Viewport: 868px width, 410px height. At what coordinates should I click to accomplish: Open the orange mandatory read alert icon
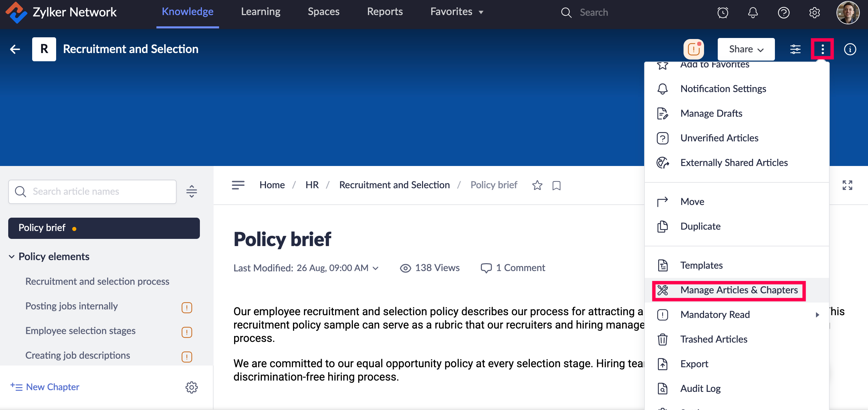(x=693, y=49)
